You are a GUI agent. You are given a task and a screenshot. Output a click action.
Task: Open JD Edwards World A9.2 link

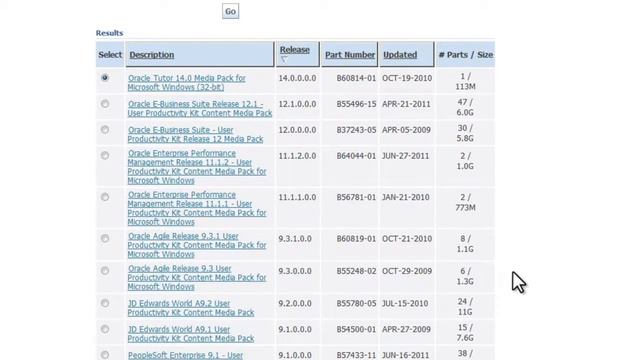coord(191,308)
